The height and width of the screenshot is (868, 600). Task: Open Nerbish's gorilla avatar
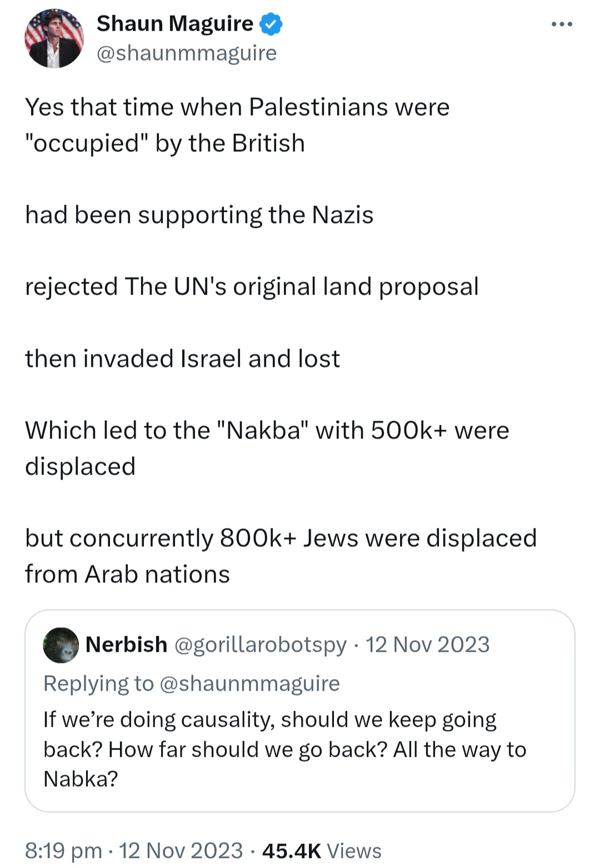coord(61,645)
